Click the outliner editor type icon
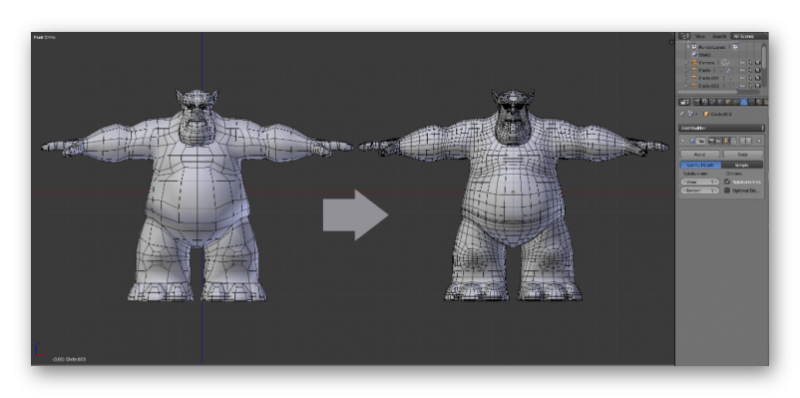This screenshot has height=398, width=800. click(x=684, y=36)
